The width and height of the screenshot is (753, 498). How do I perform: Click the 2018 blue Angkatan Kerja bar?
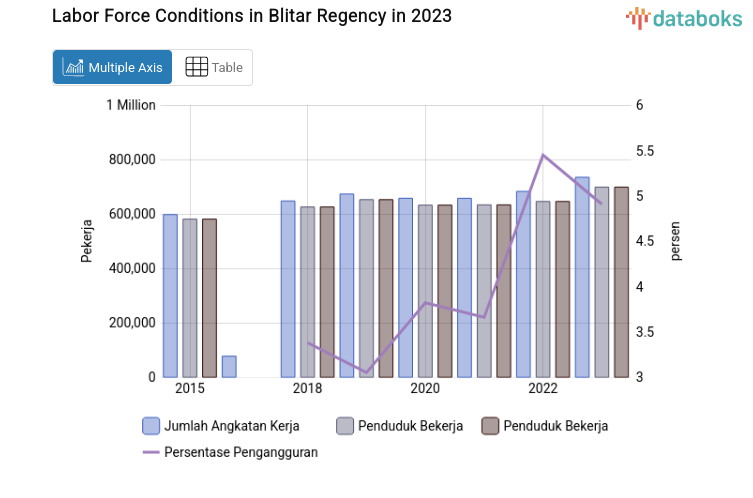(x=288, y=289)
